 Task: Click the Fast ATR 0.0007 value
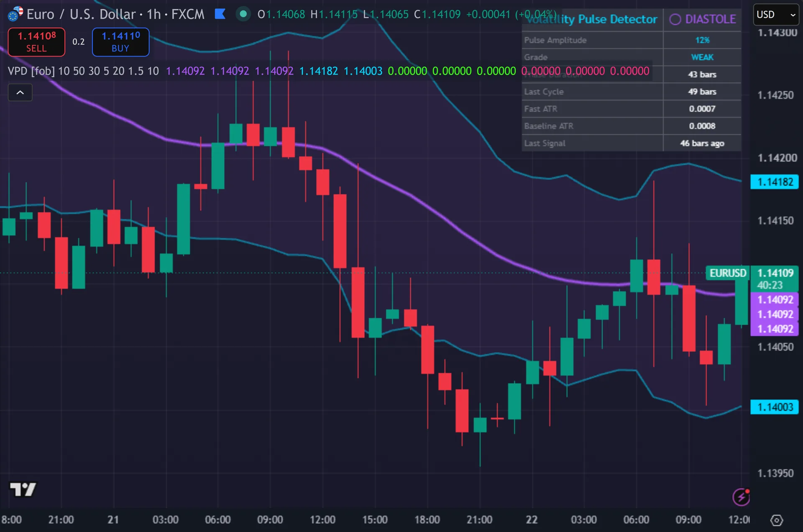[x=702, y=109]
